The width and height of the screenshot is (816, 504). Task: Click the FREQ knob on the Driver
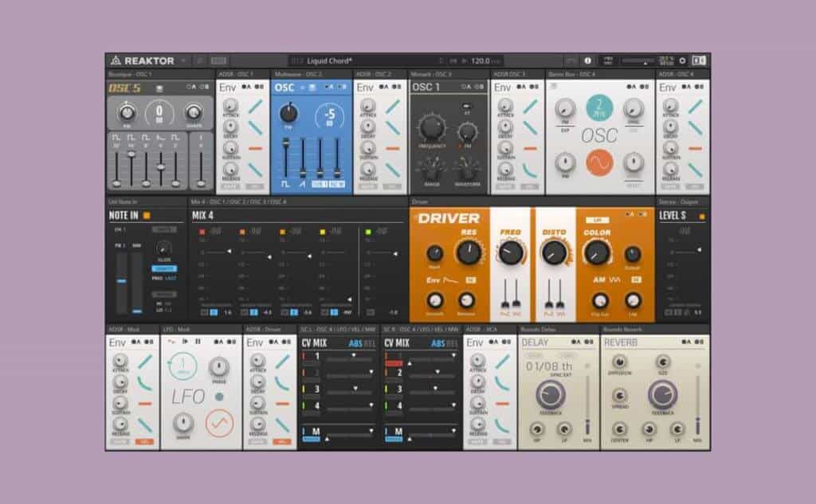tap(511, 252)
